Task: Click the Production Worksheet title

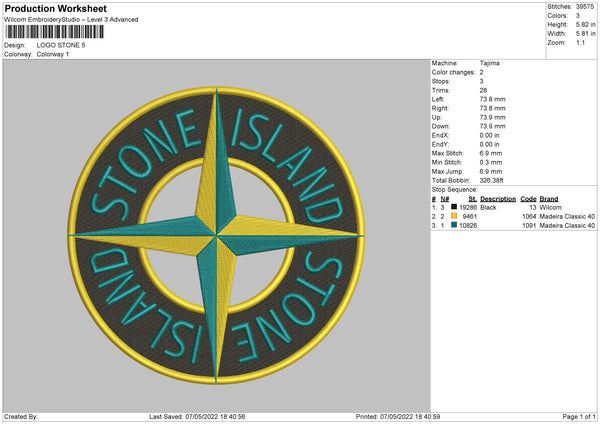Action: click(55, 8)
